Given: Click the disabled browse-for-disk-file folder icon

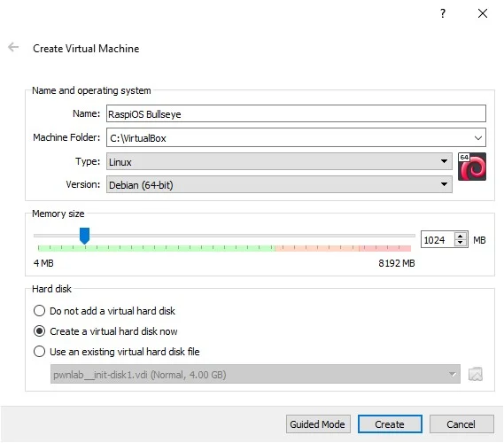Looking at the screenshot, I should 476,374.
